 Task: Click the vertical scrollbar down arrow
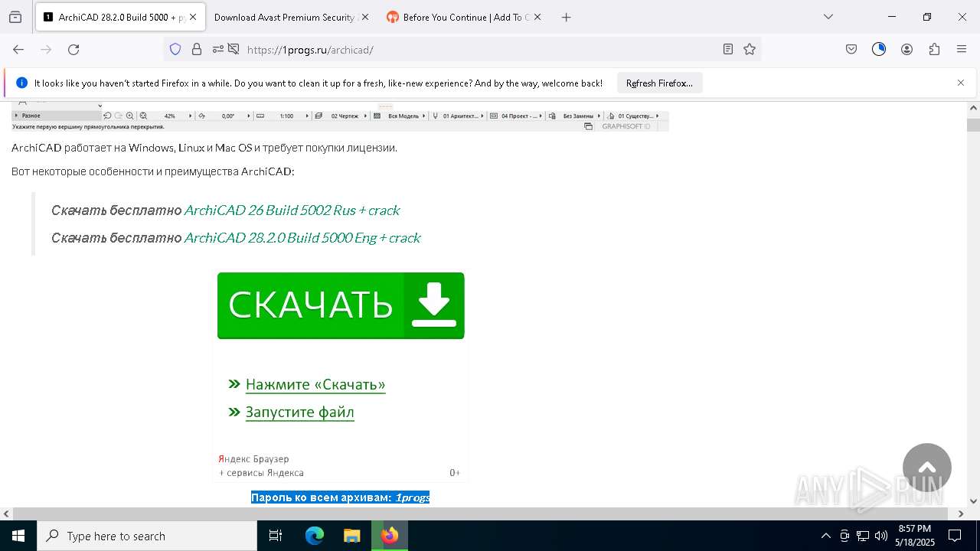tap(973, 501)
